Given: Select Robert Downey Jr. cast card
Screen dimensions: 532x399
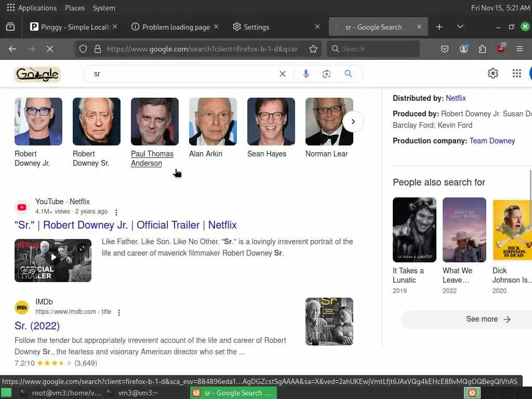Looking at the screenshot, I should pos(38,132).
